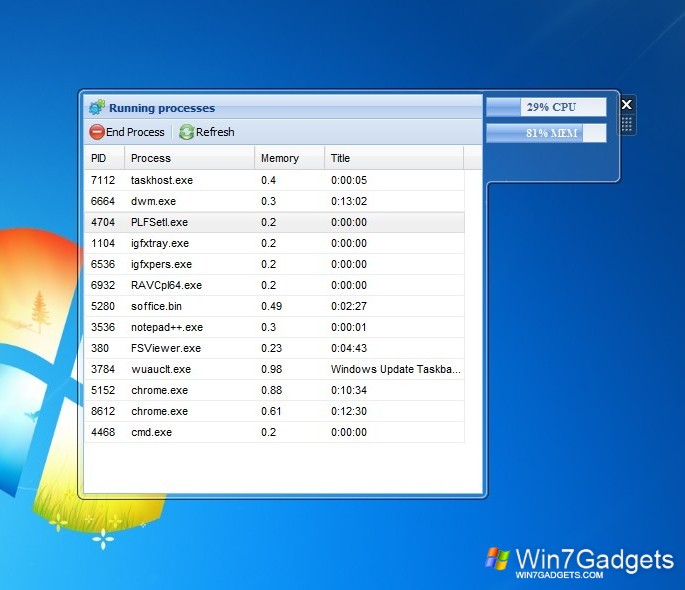
Task: Click memory value 0.4 for taskhost.exe
Action: pyautogui.click(x=268, y=180)
